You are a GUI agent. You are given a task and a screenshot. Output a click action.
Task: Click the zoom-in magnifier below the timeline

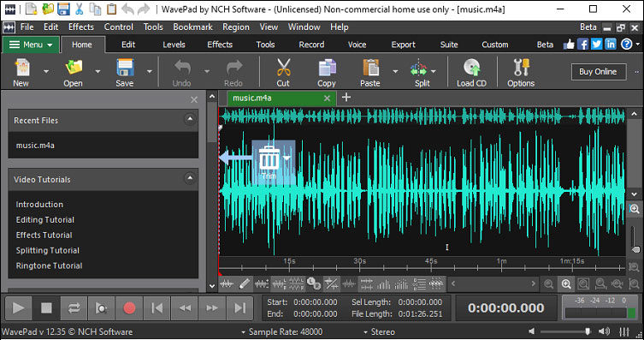tap(566, 284)
